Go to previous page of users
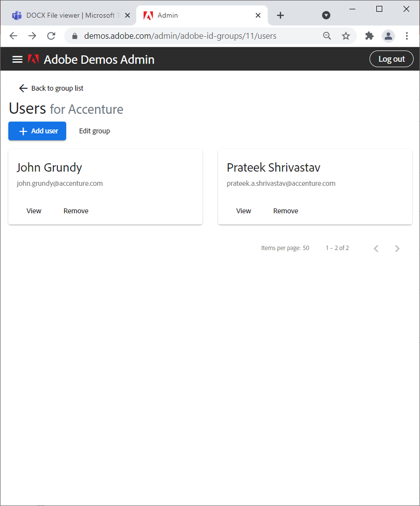420x506 pixels. tap(376, 248)
